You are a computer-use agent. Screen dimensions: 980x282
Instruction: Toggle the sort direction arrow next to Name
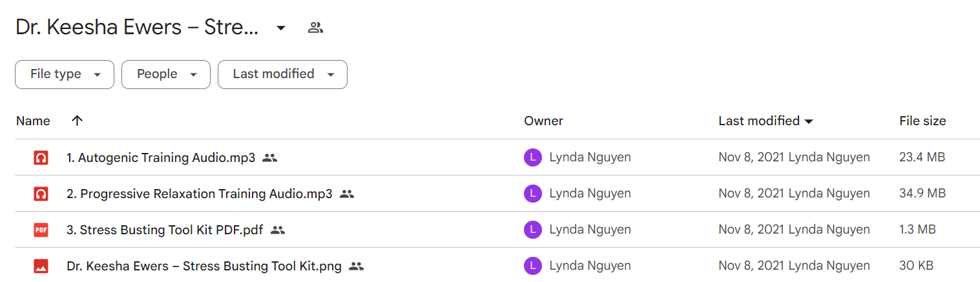(x=77, y=121)
